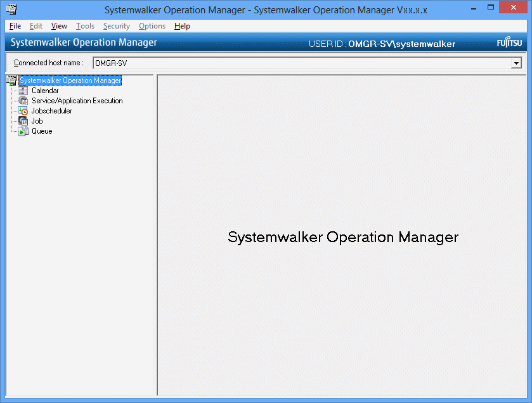Click the Queue node icon
The image size is (532, 403).
click(x=23, y=131)
